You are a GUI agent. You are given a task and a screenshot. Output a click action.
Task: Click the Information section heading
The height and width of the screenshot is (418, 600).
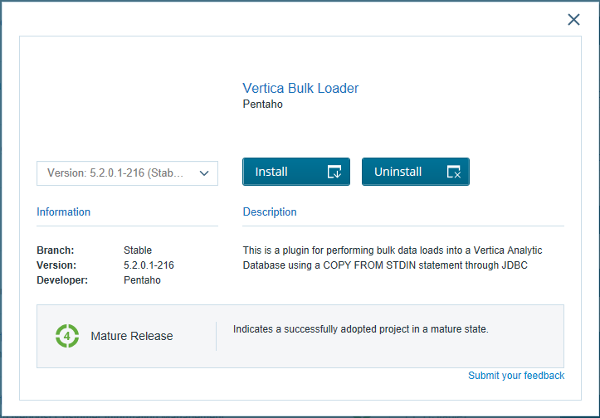64,212
